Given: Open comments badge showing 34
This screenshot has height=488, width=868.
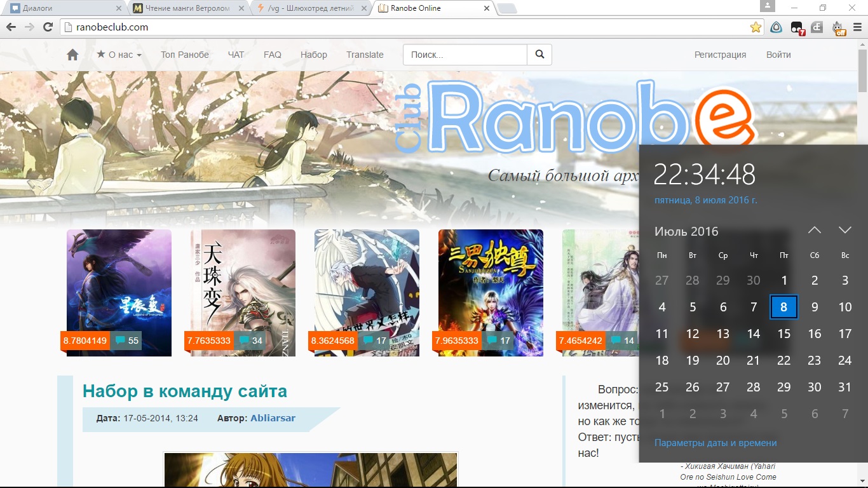Looking at the screenshot, I should coord(250,341).
